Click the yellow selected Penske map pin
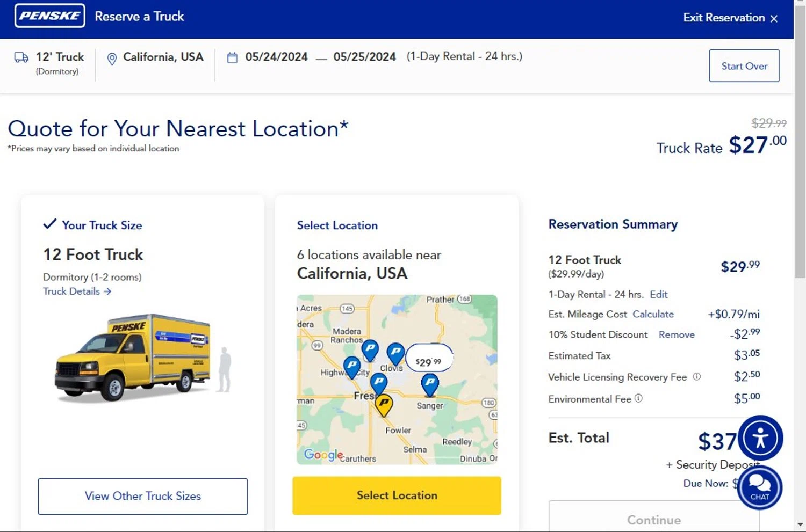This screenshot has width=806, height=532. coord(384,406)
